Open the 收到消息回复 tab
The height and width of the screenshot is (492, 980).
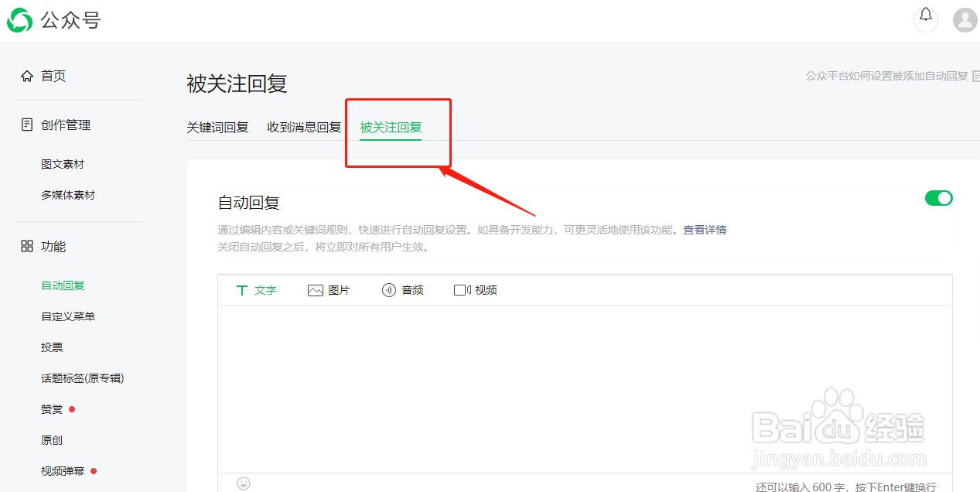point(303,127)
